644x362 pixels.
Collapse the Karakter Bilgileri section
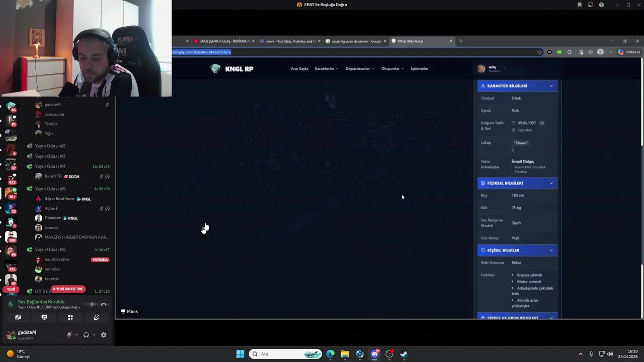pyautogui.click(x=517, y=86)
